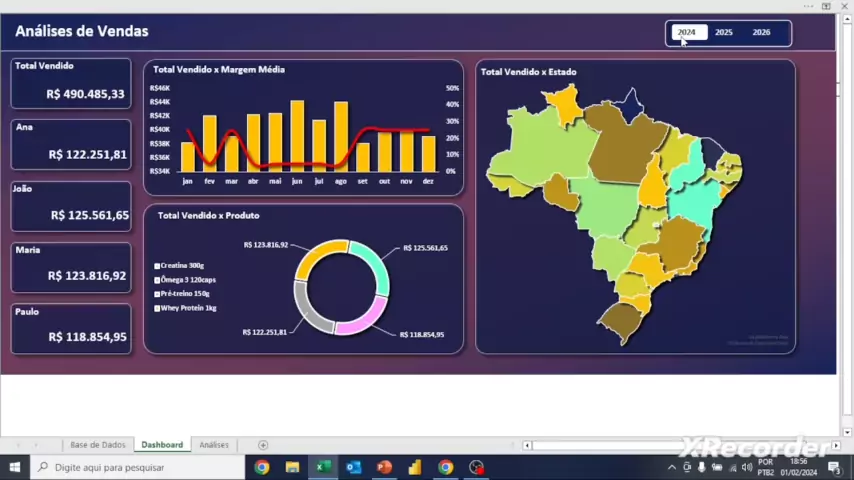Open ribbon display options button

pyautogui.click(x=827, y=6)
